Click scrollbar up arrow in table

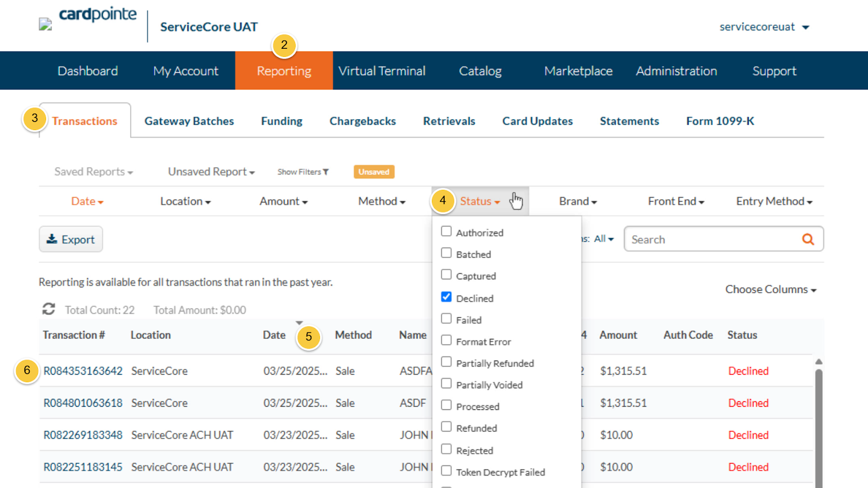click(x=819, y=362)
